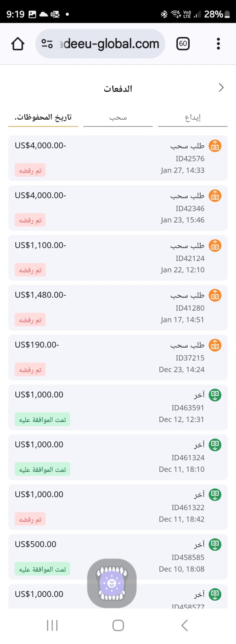Select the تاريخ المحفوظات tab

(43, 117)
